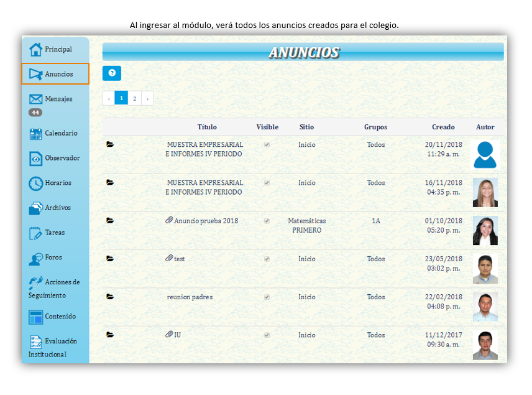Image resolution: width=532 pixels, height=395 pixels.
Task: Open the Principal home icon
Action: pos(35,50)
